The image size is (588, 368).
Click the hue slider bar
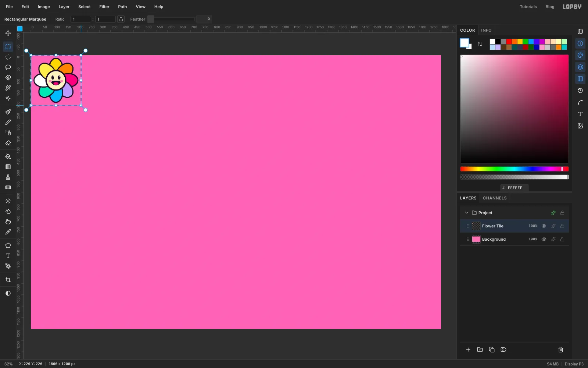(x=514, y=169)
